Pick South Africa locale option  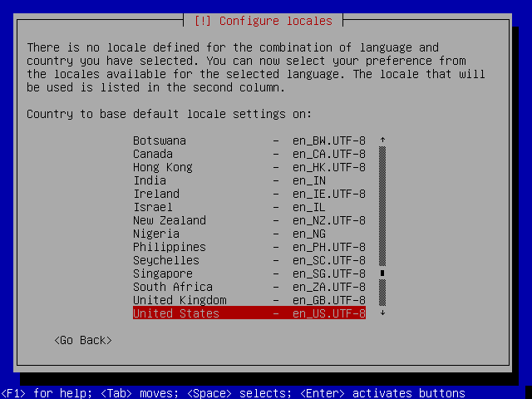click(249, 287)
